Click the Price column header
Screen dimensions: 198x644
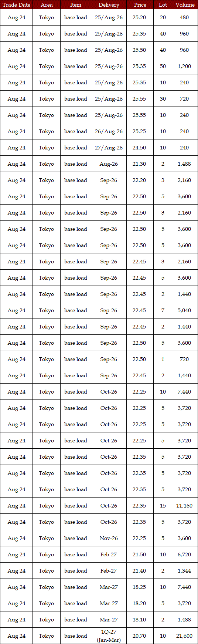[x=140, y=5]
